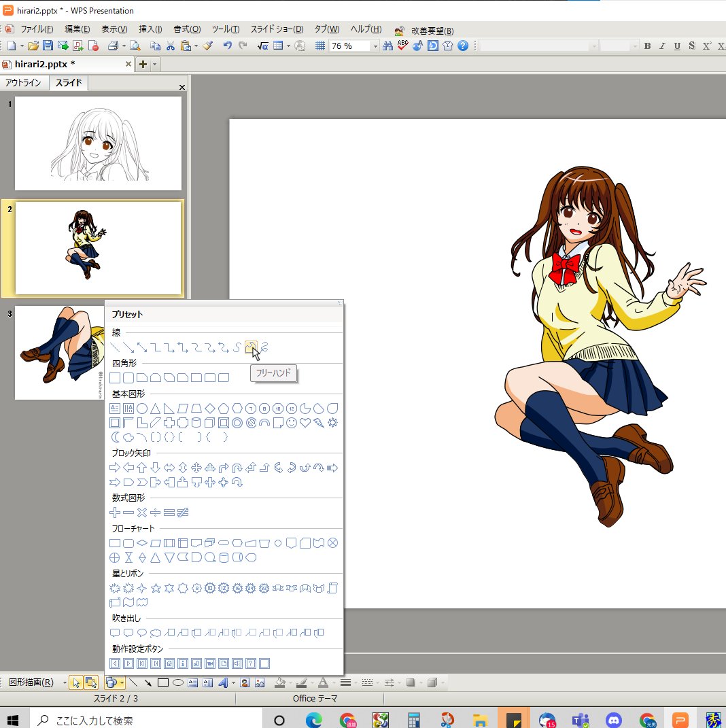The width and height of the screenshot is (726, 728).
Task: Expand the AutoShapes dropdown arrow
Action: click(122, 682)
